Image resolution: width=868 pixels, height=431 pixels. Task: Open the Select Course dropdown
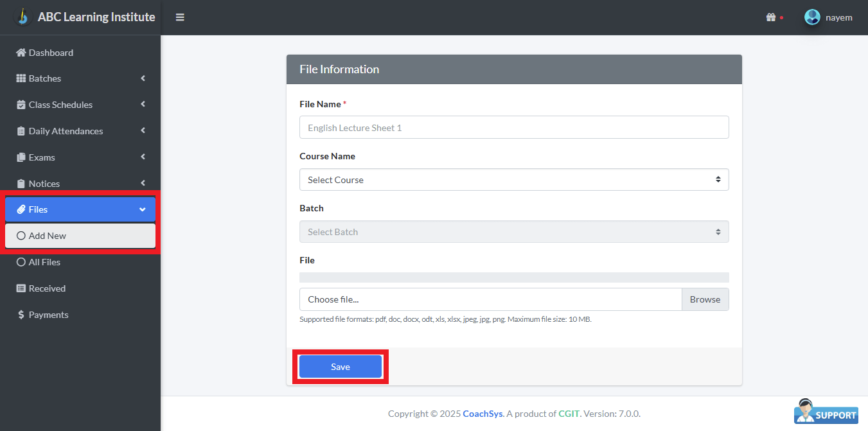pos(514,180)
